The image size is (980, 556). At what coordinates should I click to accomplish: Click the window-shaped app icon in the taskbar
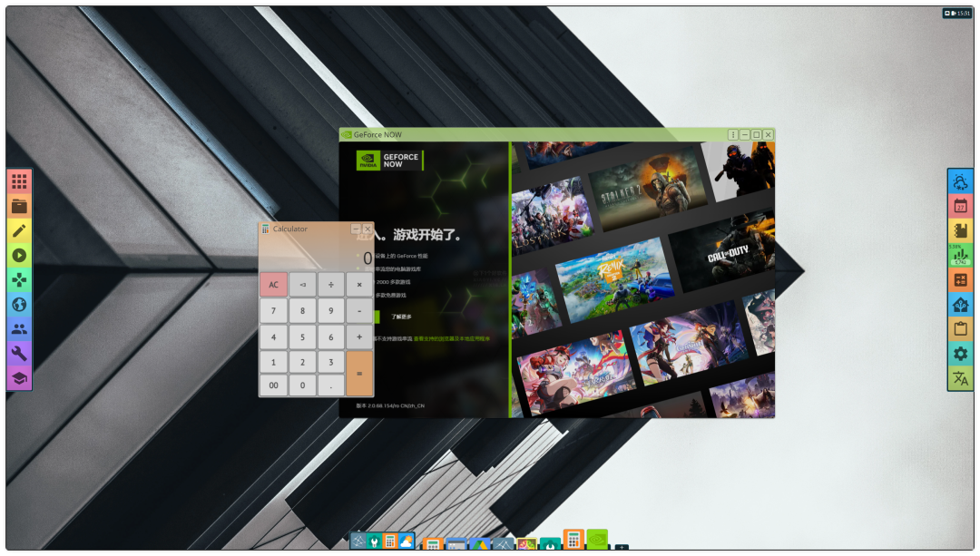point(456,543)
